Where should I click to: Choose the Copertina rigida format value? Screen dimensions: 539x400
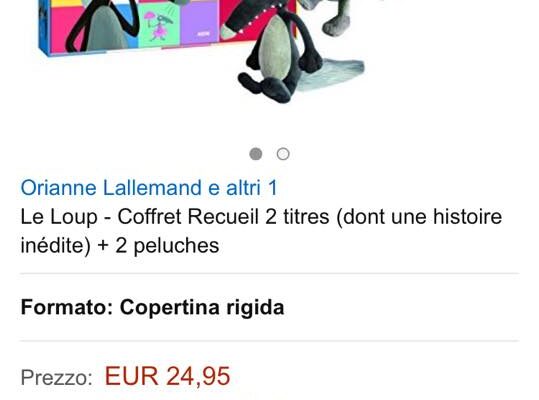point(202,307)
